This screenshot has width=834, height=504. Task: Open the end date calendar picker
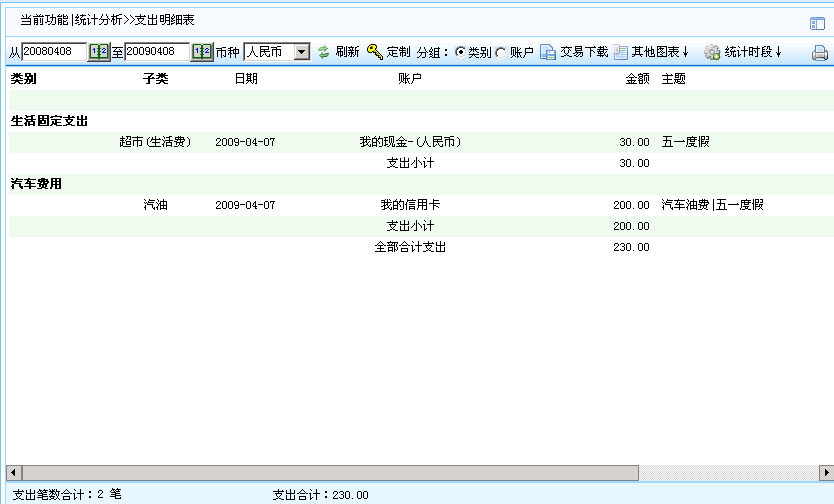[202, 52]
